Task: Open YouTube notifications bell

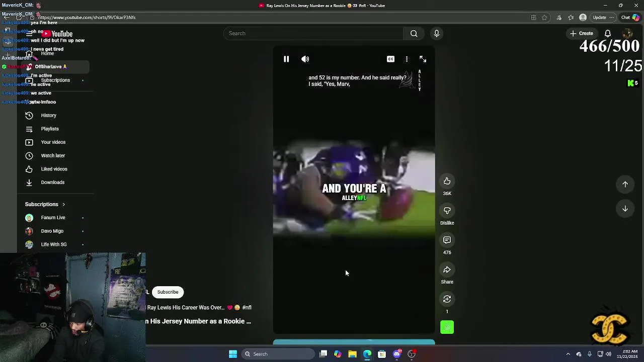Action: pyautogui.click(x=608, y=33)
